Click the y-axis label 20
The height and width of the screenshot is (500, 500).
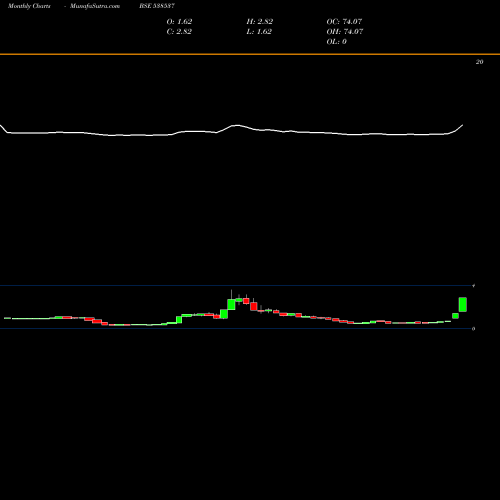(x=479, y=62)
